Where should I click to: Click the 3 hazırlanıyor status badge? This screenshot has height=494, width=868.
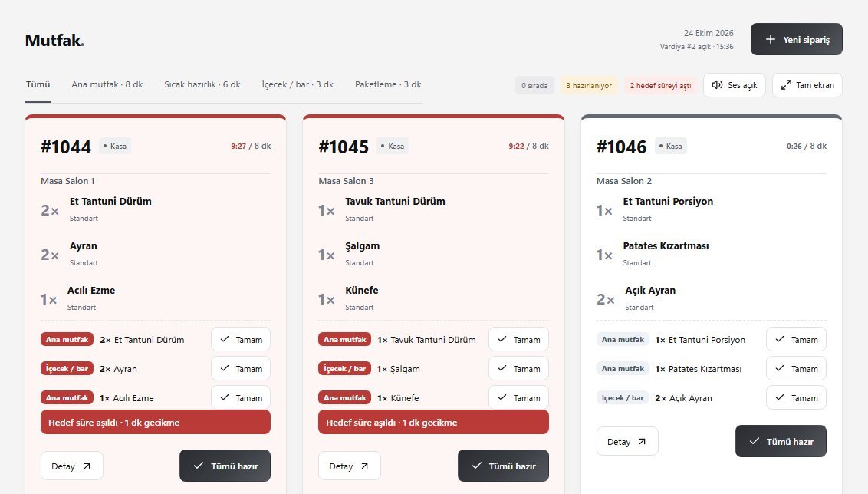(589, 85)
